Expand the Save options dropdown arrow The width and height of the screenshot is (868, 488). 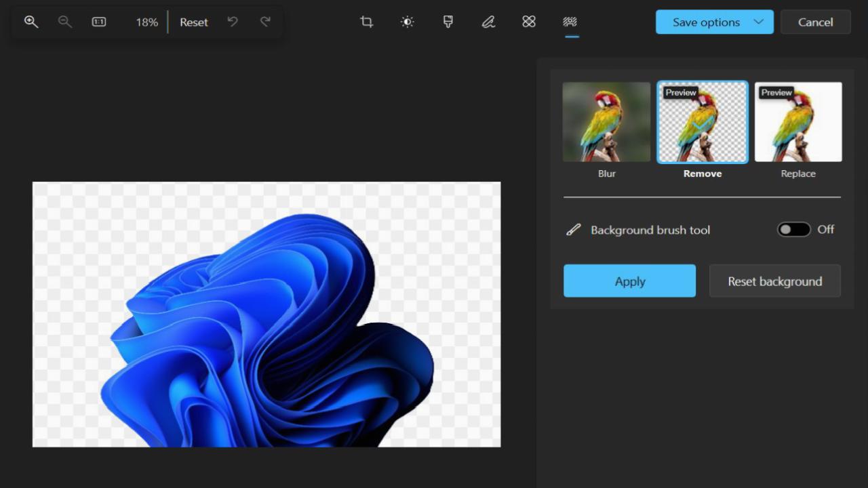[758, 22]
